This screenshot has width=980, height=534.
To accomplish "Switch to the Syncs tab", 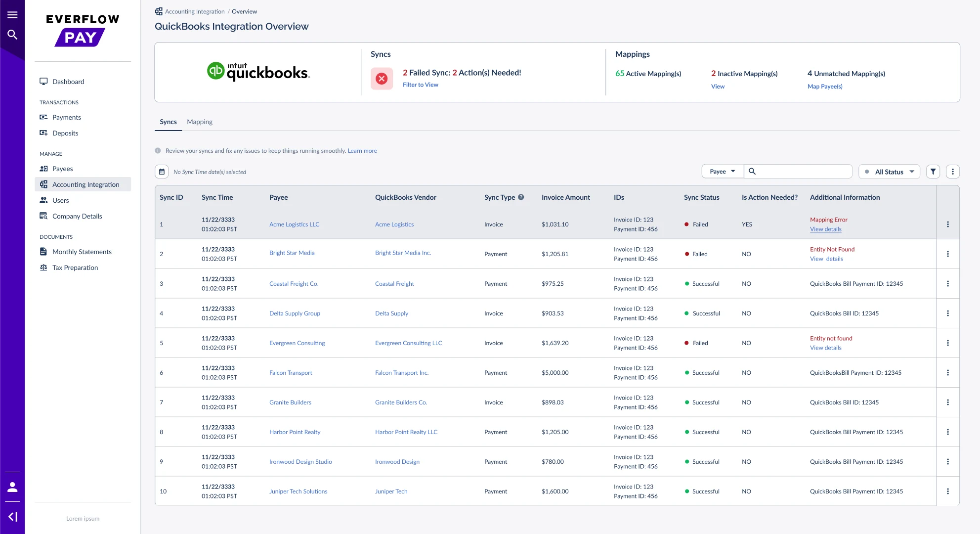I will [168, 122].
